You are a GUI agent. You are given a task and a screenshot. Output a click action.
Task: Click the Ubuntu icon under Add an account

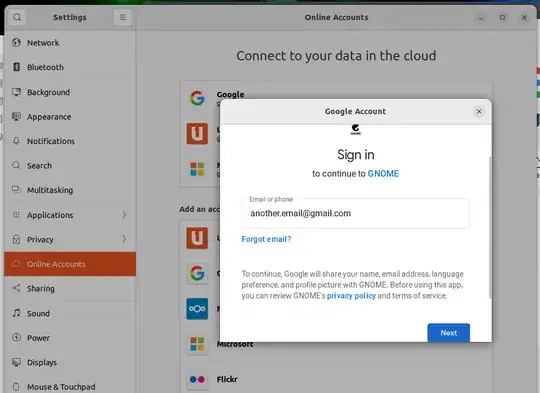[197, 238]
